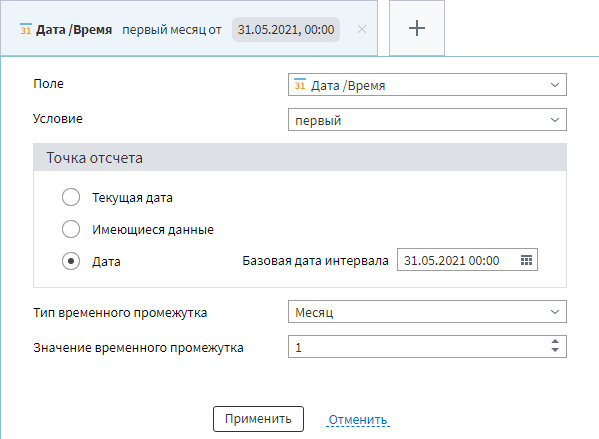
Task: Open the Тип временного промежутка dropdown
Action: tap(427, 312)
